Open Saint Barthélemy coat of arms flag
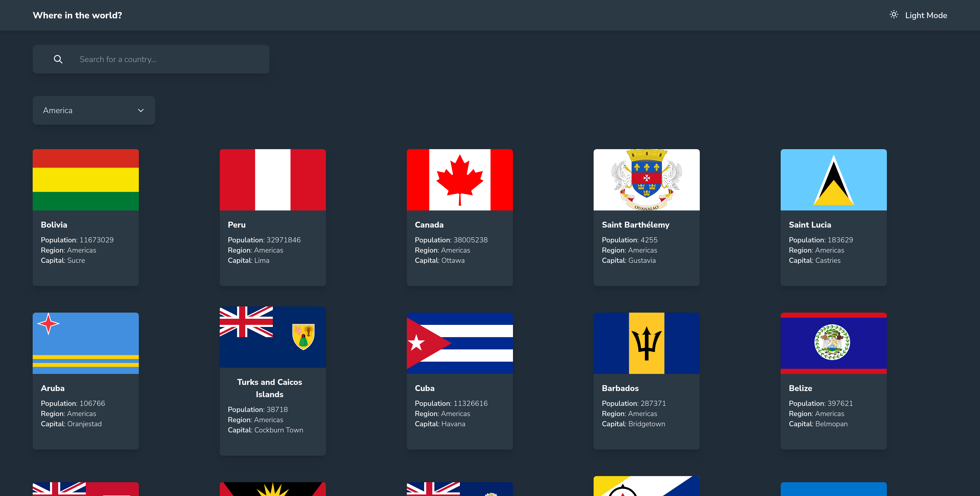980x496 pixels. coord(646,180)
